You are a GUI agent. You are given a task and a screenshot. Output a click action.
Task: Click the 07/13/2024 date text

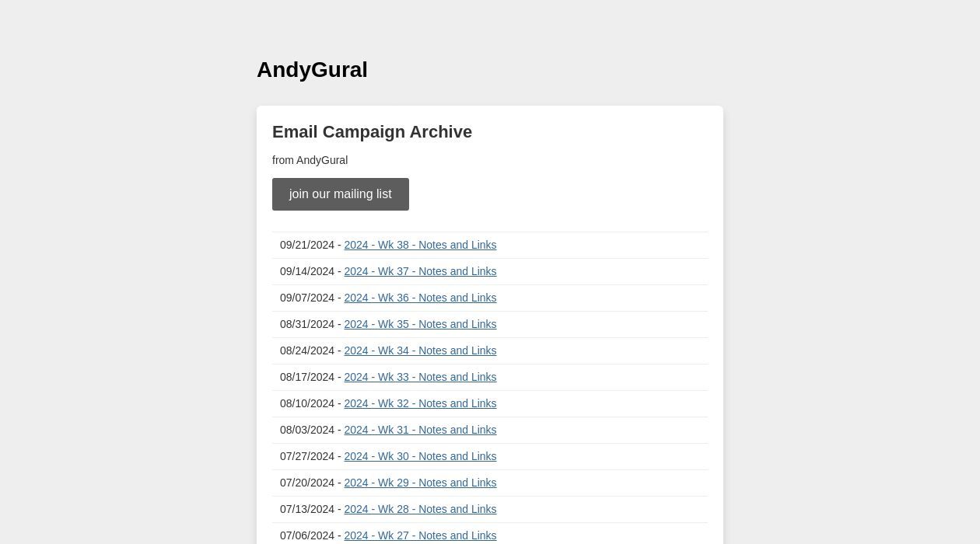click(x=307, y=509)
